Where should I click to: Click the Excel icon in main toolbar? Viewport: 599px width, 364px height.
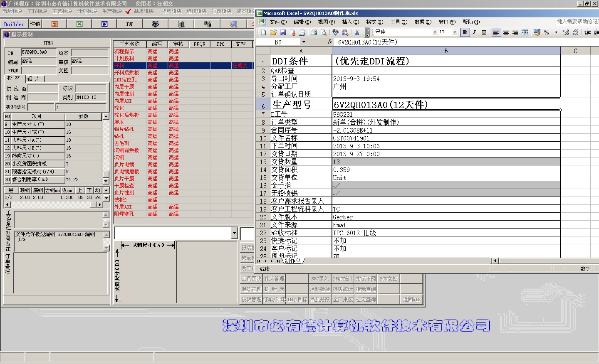pyautogui.click(x=79, y=24)
